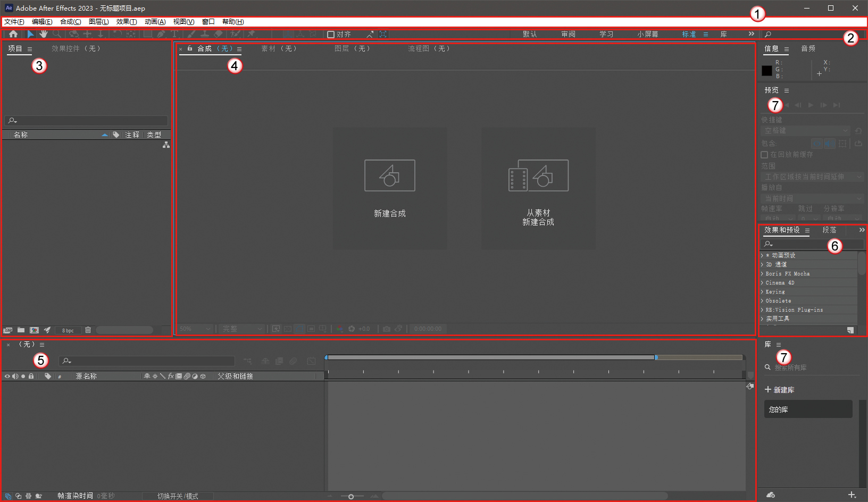This screenshot has height=502, width=868.
Task: Switch to the 学习 workspace
Action: tap(606, 34)
